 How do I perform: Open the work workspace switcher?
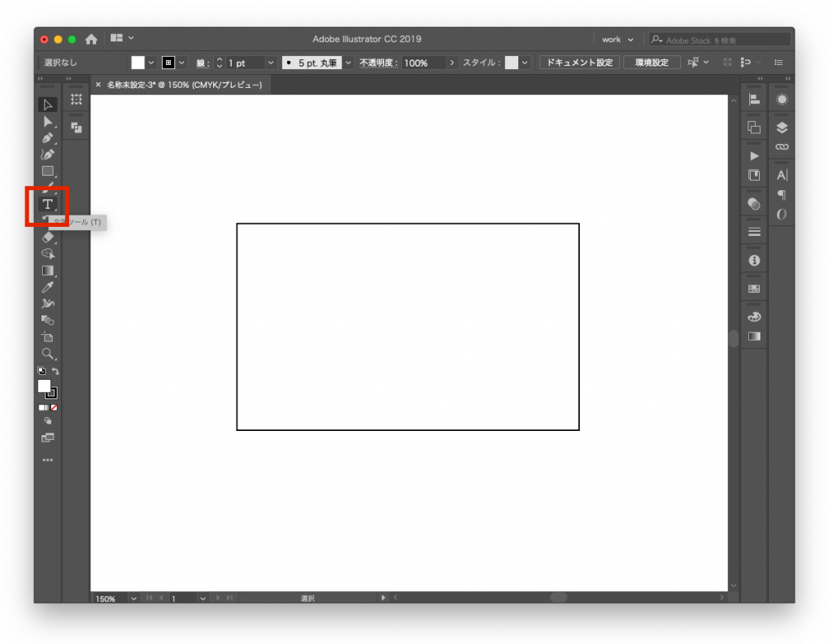[617, 39]
